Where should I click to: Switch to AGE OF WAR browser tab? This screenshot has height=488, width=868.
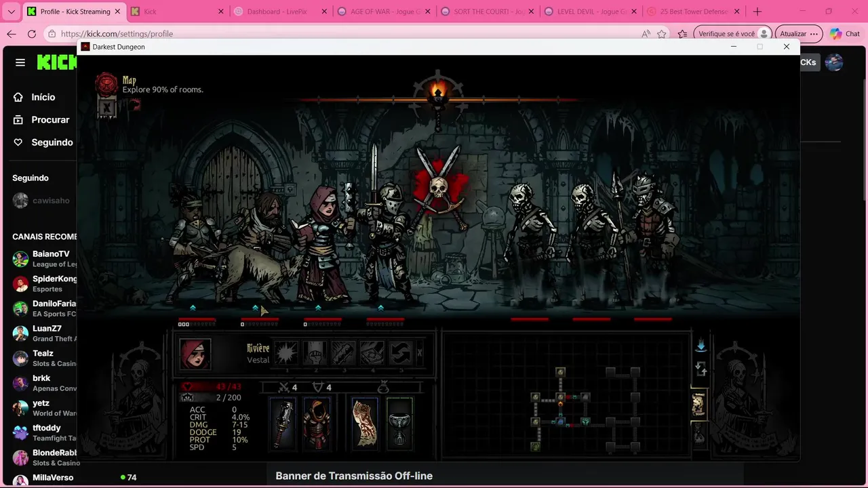[x=383, y=12]
